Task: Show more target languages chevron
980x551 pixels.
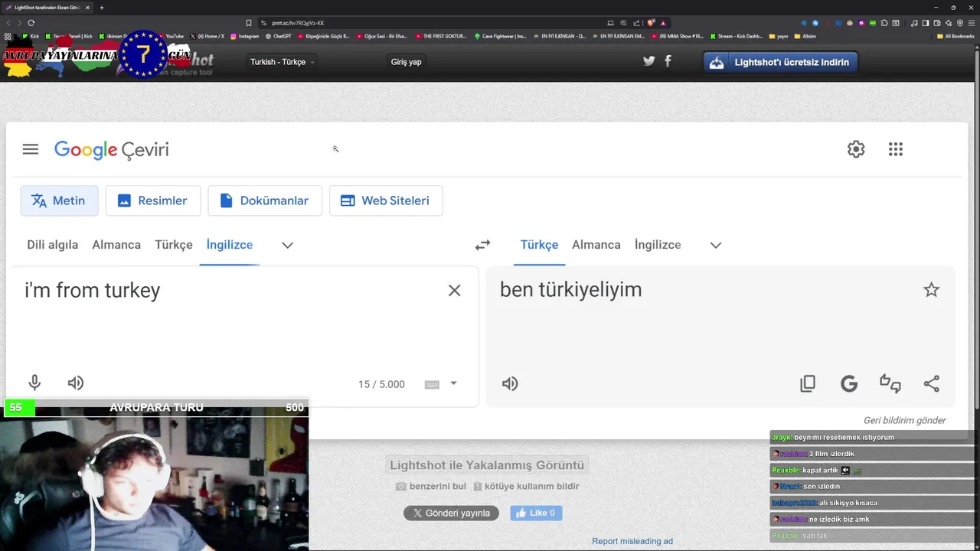Action: pyautogui.click(x=716, y=245)
